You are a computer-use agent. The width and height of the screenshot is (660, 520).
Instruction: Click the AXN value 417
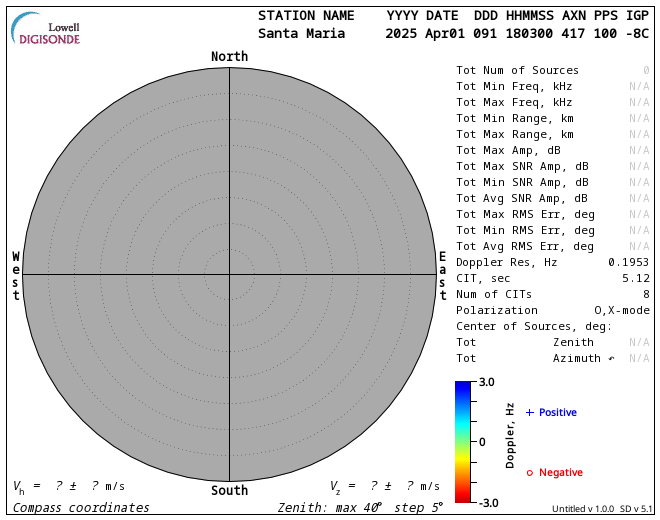pos(573,33)
